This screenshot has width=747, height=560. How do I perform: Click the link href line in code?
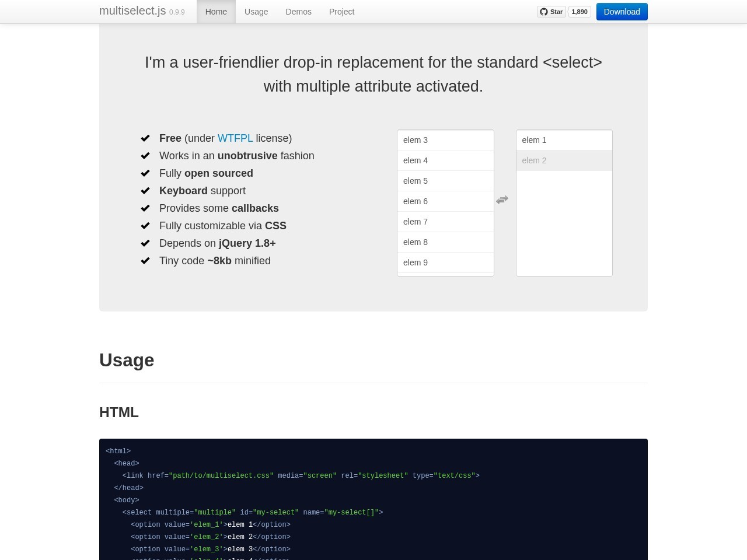(301, 475)
